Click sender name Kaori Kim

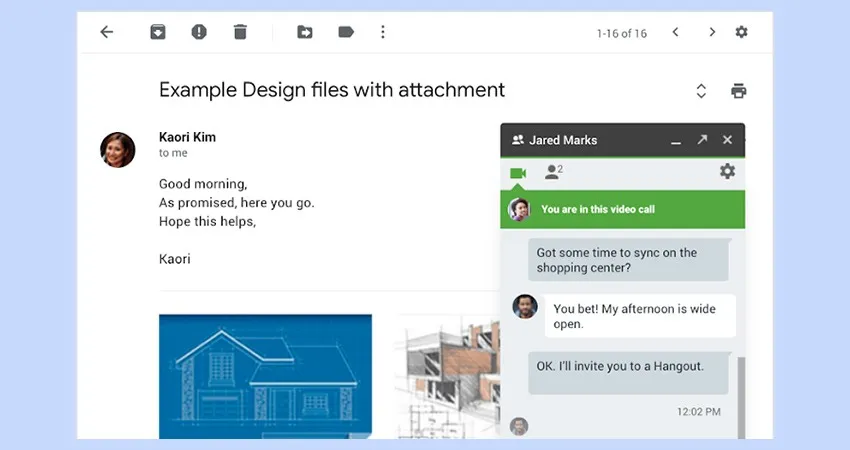tap(187, 137)
